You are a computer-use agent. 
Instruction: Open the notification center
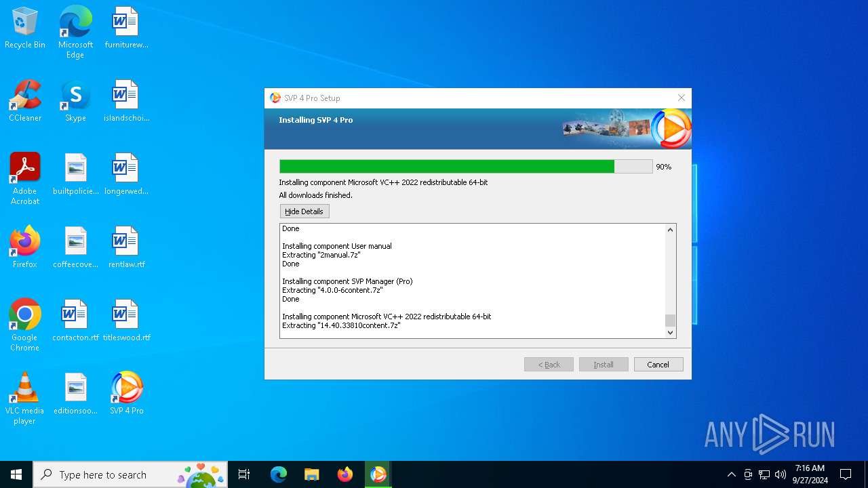pos(846,474)
